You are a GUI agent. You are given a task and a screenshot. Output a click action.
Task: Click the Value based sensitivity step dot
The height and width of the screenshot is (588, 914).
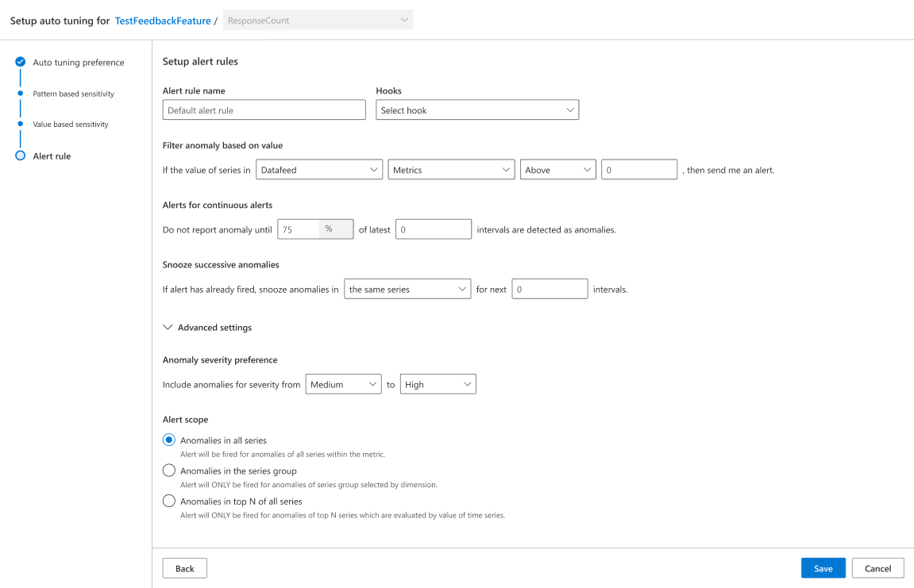pyautogui.click(x=21, y=124)
